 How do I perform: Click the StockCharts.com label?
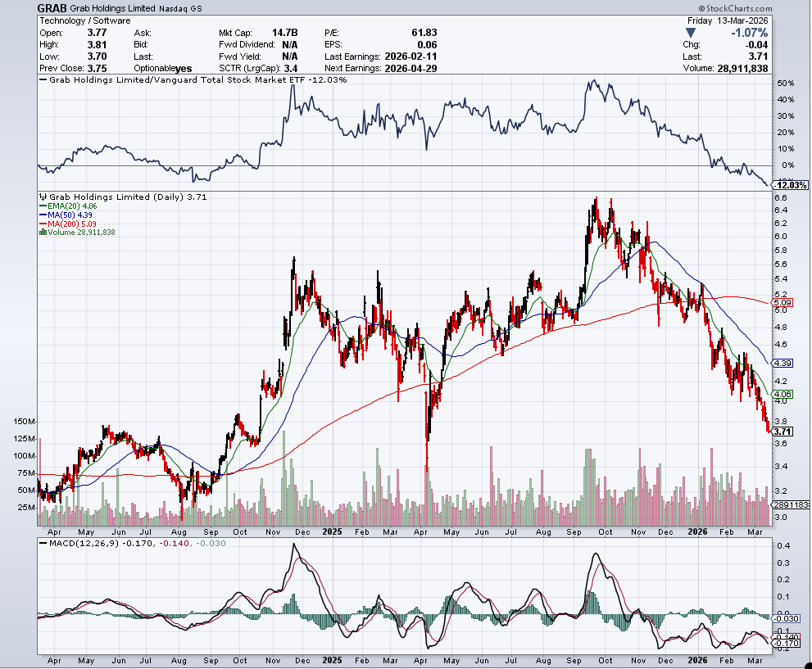[735, 8]
